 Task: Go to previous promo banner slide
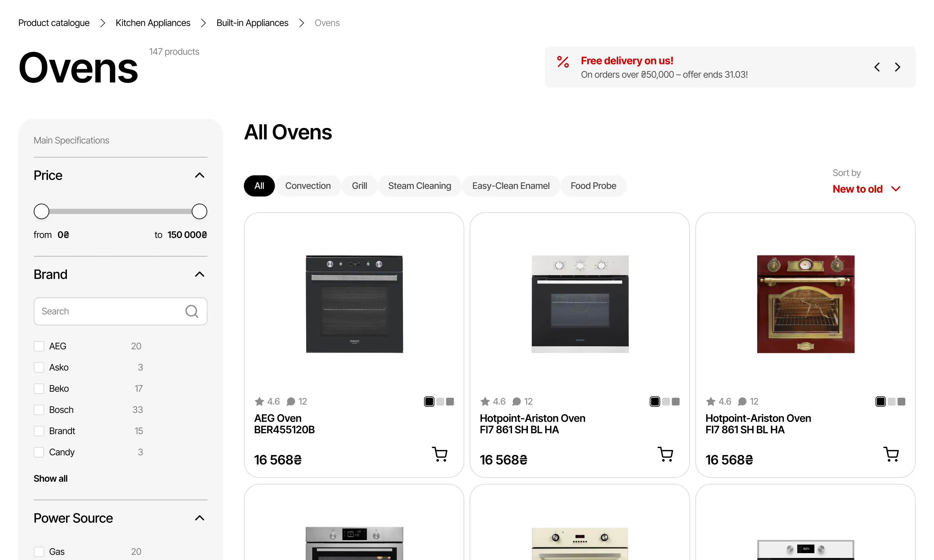pyautogui.click(x=877, y=67)
